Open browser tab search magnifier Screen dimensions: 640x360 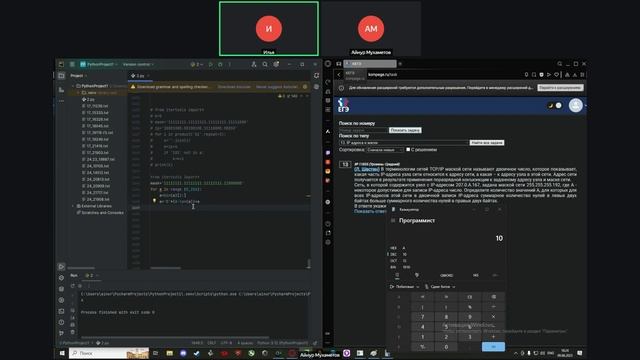pos(560,64)
